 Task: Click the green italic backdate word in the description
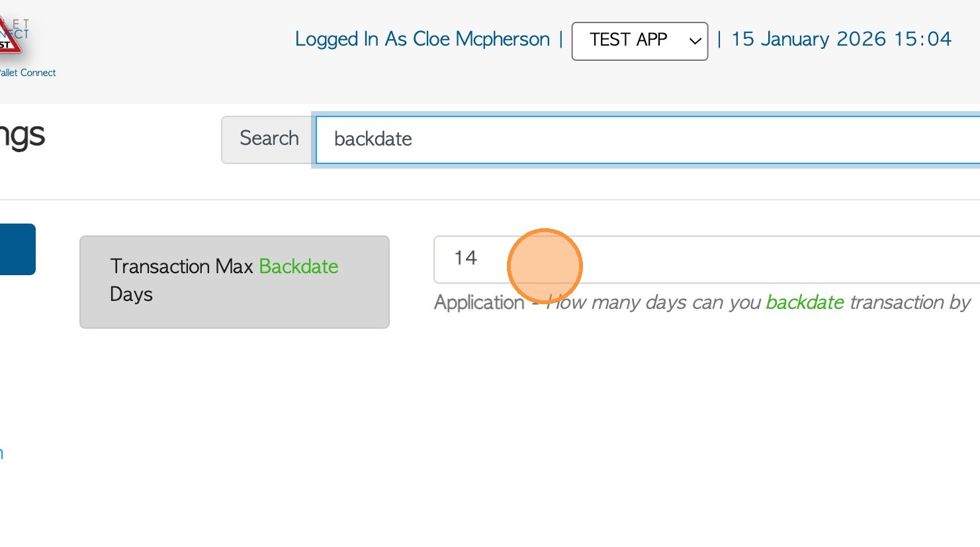point(805,302)
